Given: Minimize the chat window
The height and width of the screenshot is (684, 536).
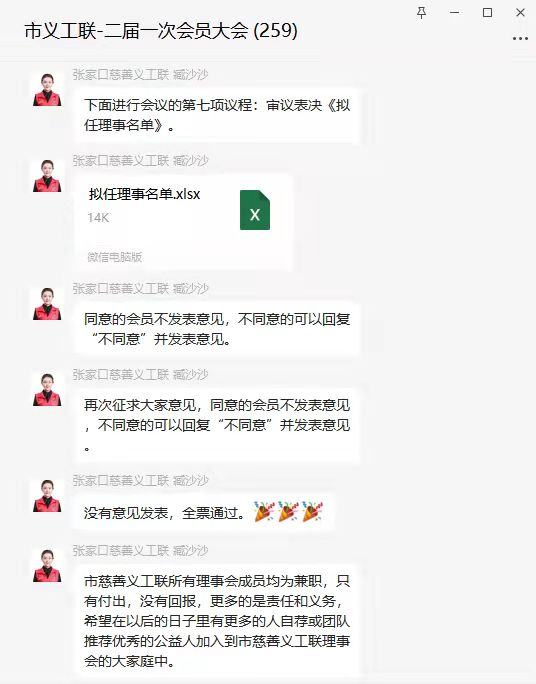Looking at the screenshot, I should 454,13.
